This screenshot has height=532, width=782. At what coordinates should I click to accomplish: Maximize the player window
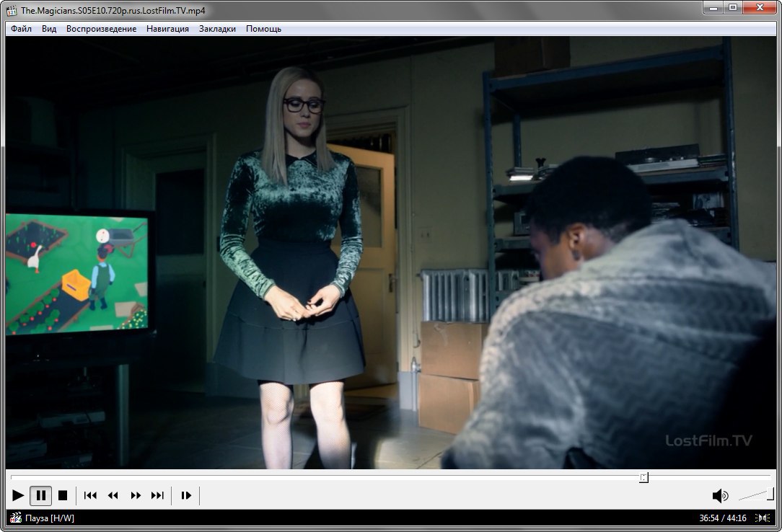pyautogui.click(x=733, y=7)
